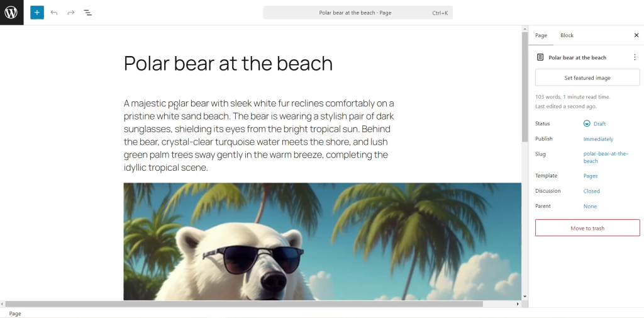Open the Draft status selector
The width and height of the screenshot is (644, 318).
click(594, 124)
